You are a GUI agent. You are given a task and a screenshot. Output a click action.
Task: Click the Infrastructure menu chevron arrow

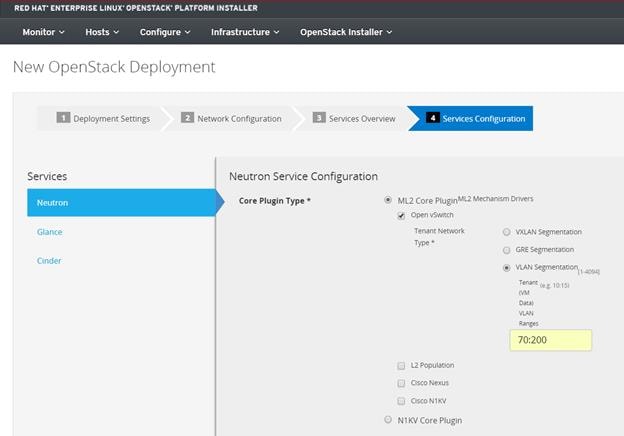pyautogui.click(x=276, y=32)
